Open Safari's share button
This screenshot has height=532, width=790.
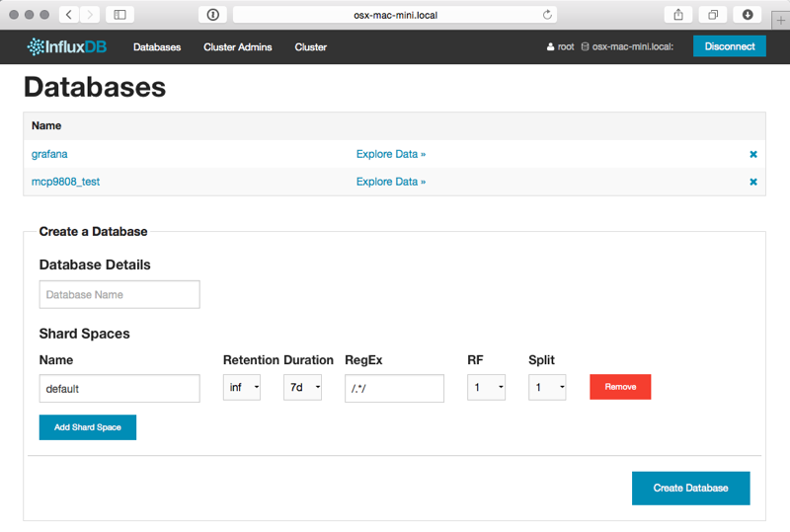[x=678, y=15]
